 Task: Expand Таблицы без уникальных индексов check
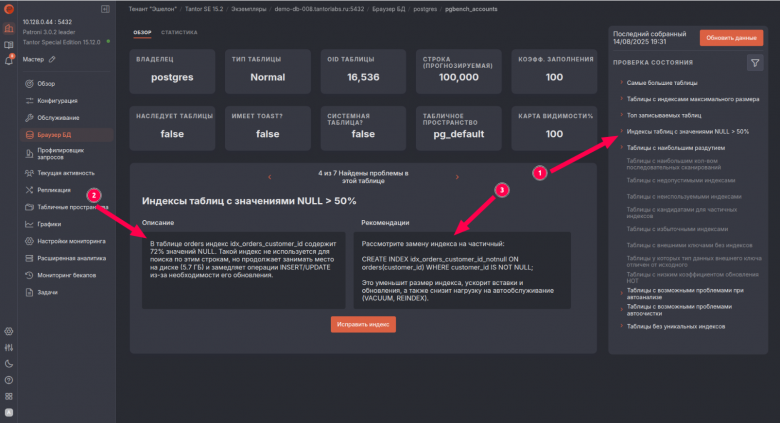(x=676, y=326)
